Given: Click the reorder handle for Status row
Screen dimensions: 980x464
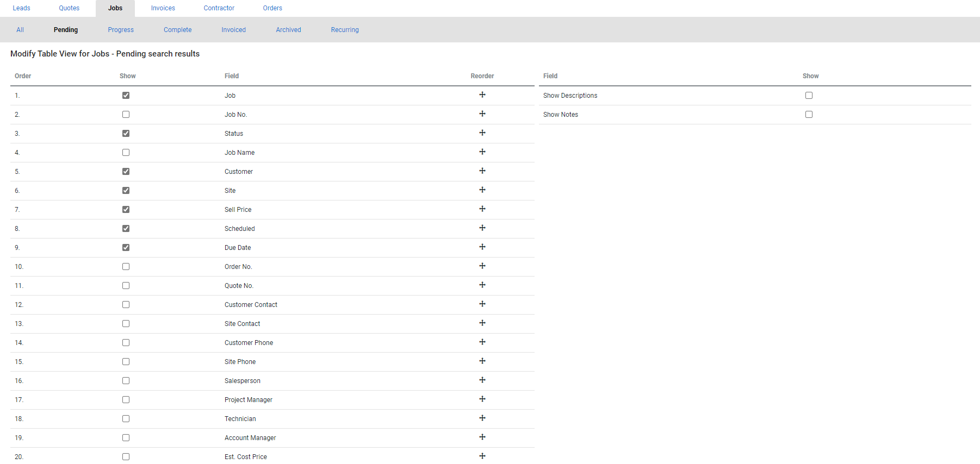Looking at the screenshot, I should point(482,133).
